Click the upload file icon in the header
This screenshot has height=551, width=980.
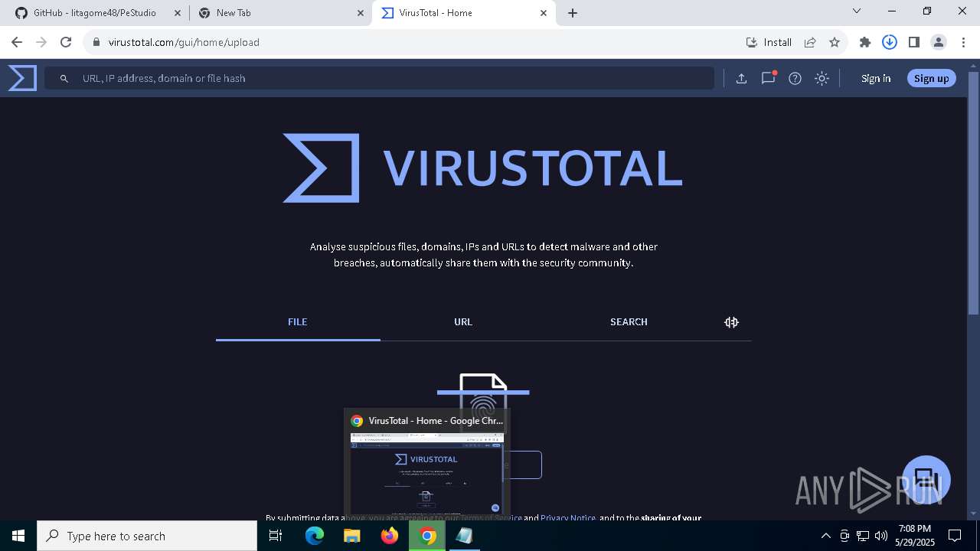tap(741, 78)
